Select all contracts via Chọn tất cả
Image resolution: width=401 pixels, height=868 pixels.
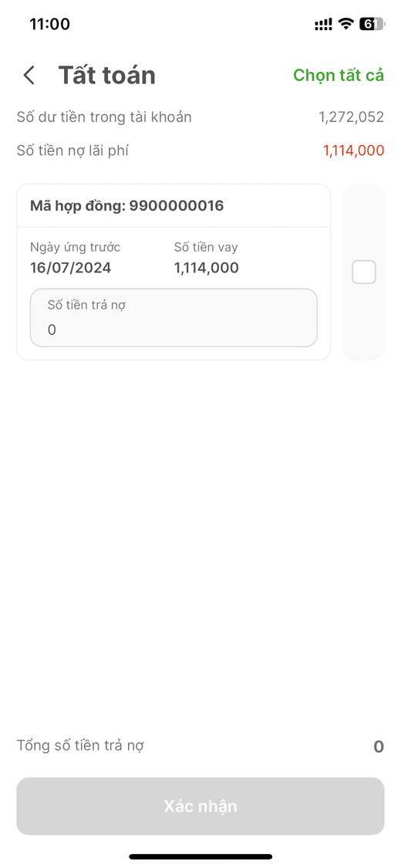coord(339,76)
